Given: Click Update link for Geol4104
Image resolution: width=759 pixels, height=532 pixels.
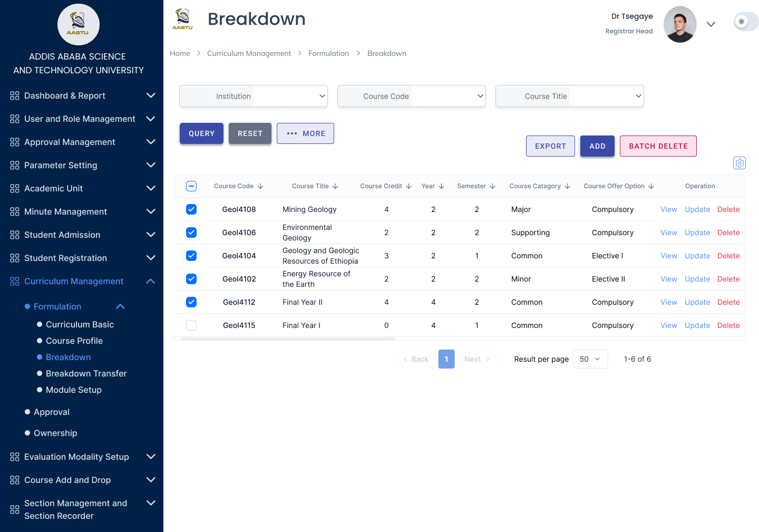Looking at the screenshot, I should 697,256.
